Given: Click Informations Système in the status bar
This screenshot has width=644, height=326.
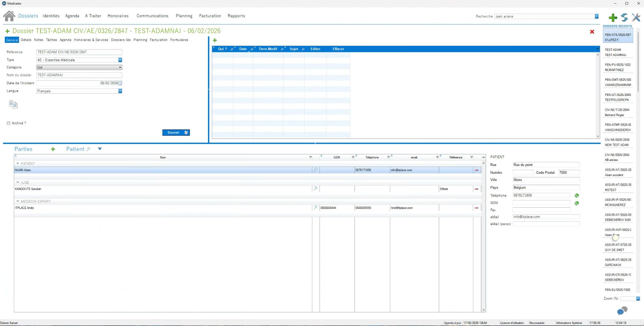Looking at the screenshot, I should click(569, 323).
